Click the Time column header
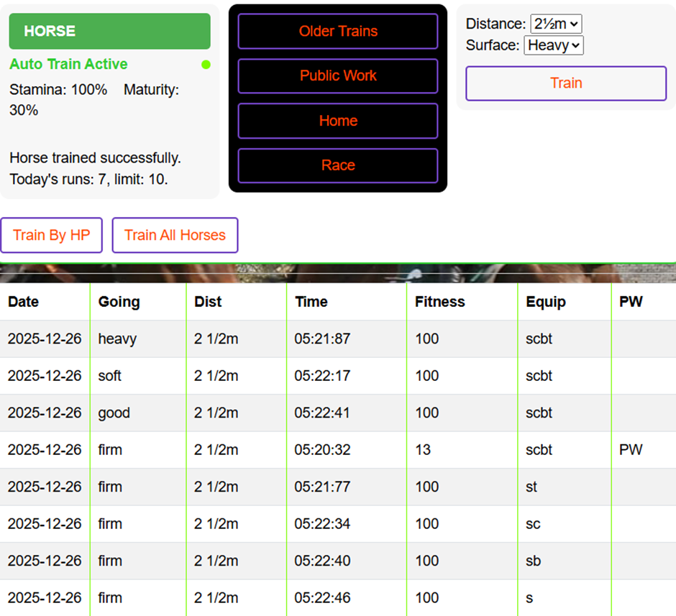 pyautogui.click(x=311, y=302)
